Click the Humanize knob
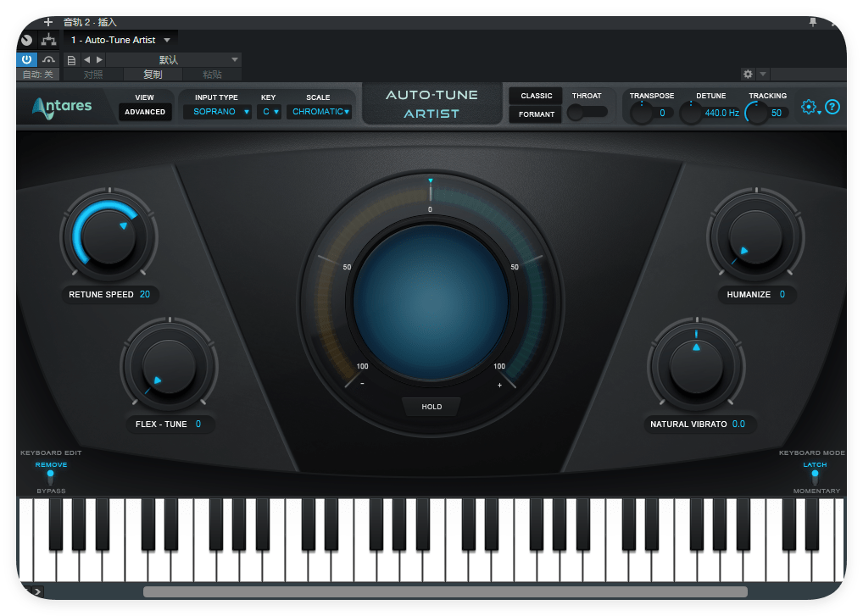The image size is (863, 616). pyautogui.click(x=755, y=237)
